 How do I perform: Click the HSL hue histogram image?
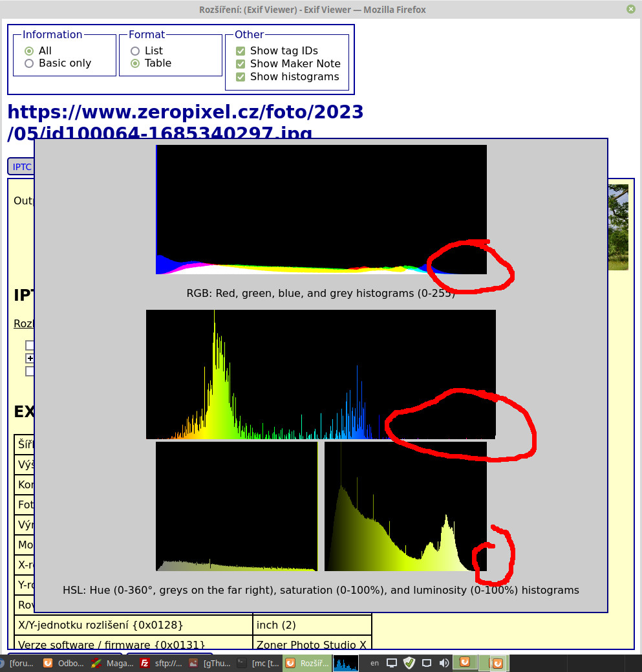click(321, 374)
